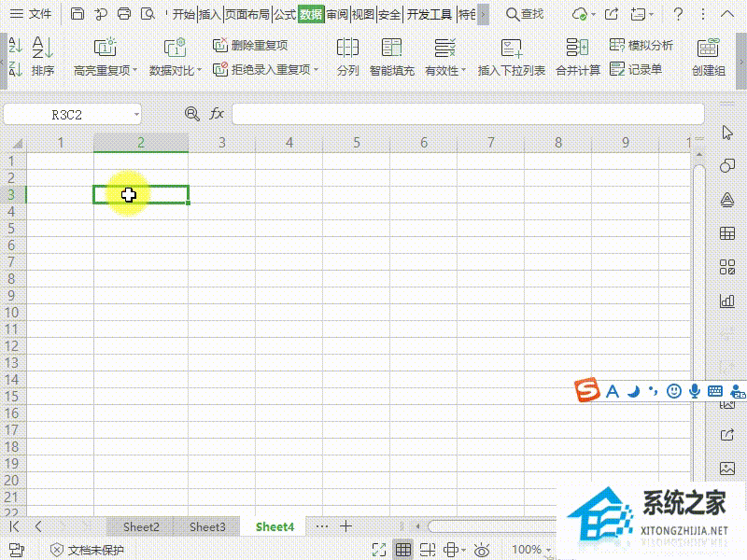Switch to the 开发工具 tab
Image resolution: width=747 pixels, height=560 pixels.
430,14
